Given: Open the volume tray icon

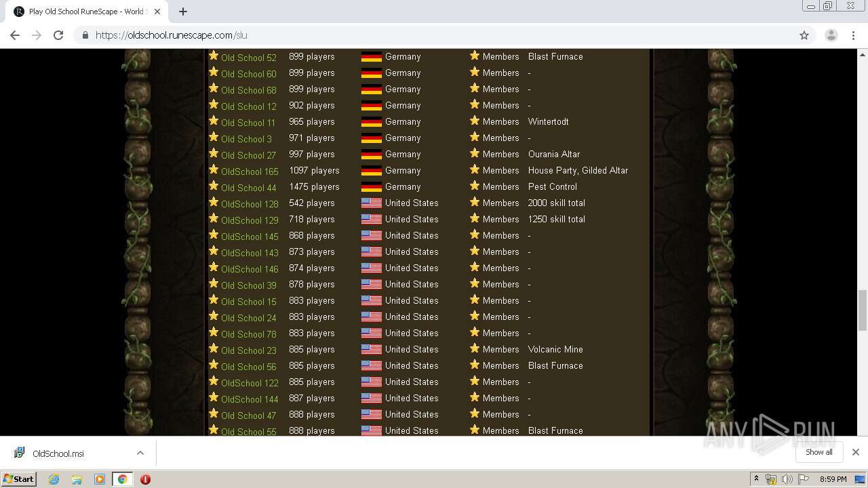Looking at the screenshot, I should [x=787, y=479].
